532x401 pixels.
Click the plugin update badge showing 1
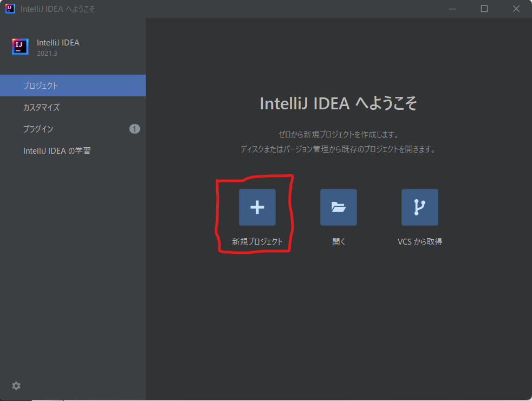[x=135, y=129]
